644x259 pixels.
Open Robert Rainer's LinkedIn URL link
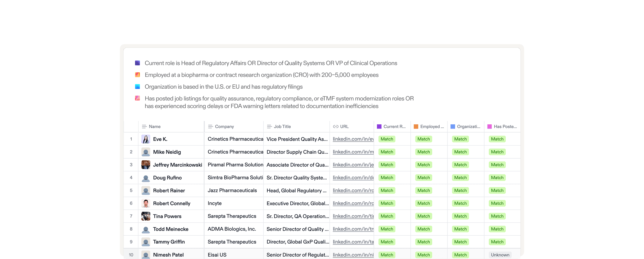pos(353,191)
